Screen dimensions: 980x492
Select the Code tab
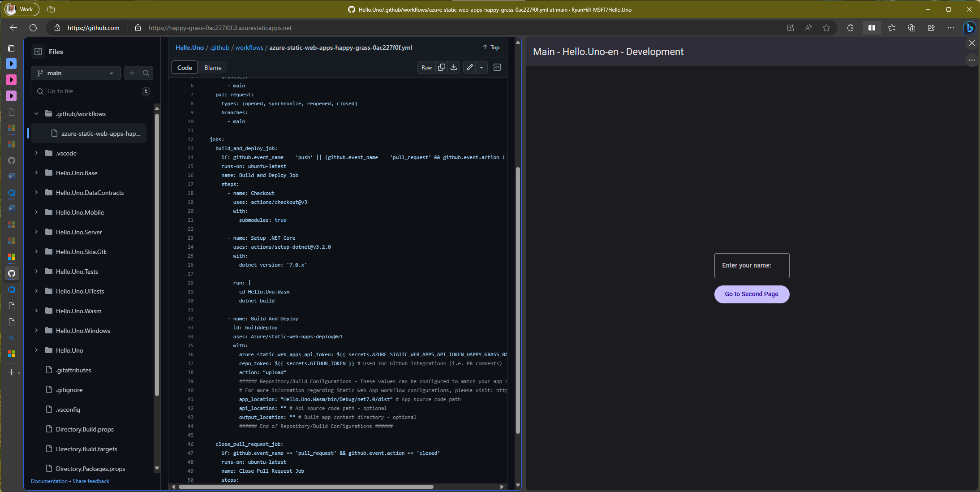tap(185, 68)
